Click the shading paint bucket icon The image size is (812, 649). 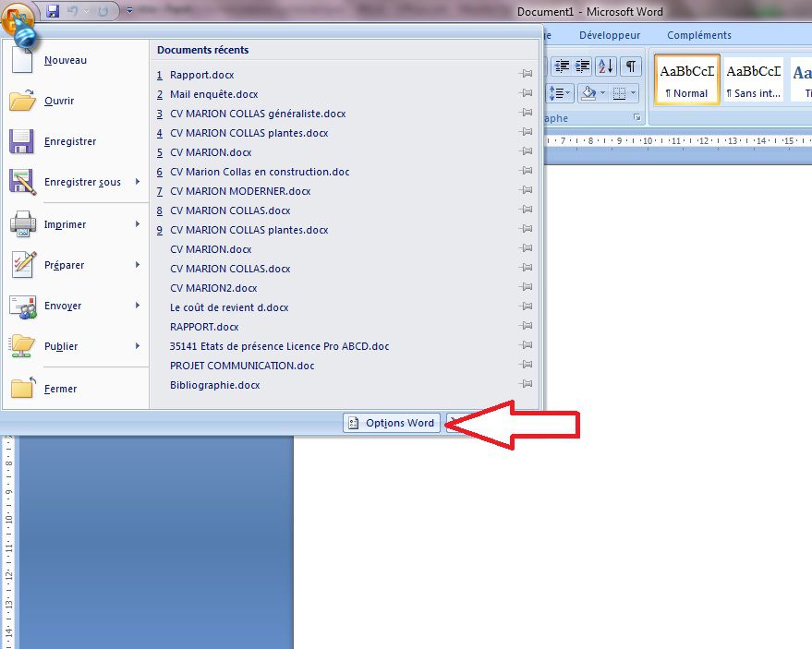588,92
